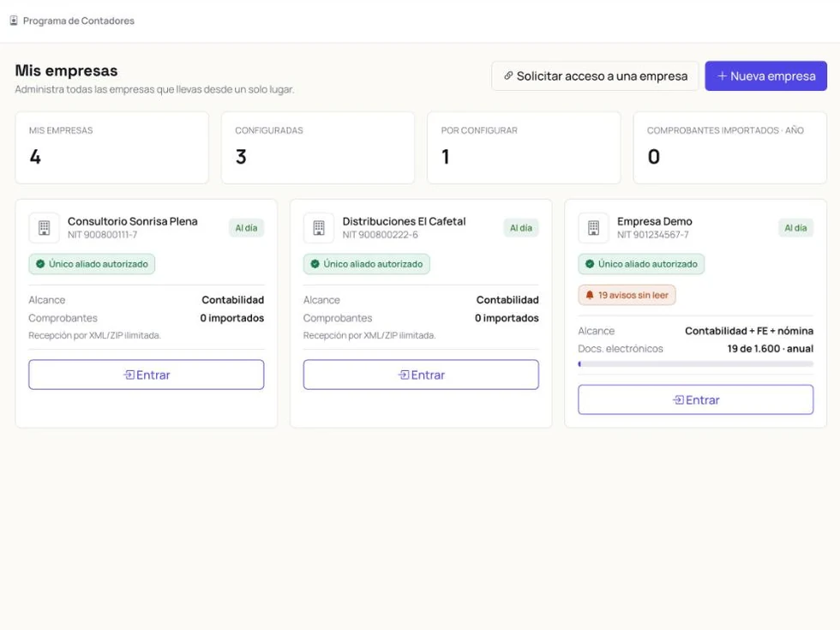Enter Consultorio Sonrisa Plena company
The height and width of the screenshot is (630, 840).
click(147, 375)
